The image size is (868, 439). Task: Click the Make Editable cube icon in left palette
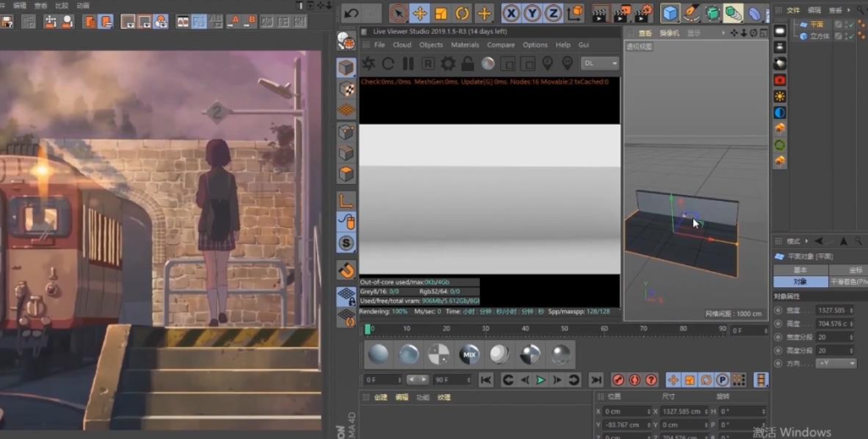pos(347,68)
